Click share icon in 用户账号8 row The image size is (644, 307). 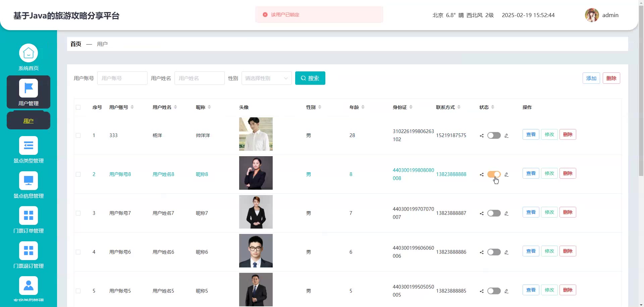[482, 175]
